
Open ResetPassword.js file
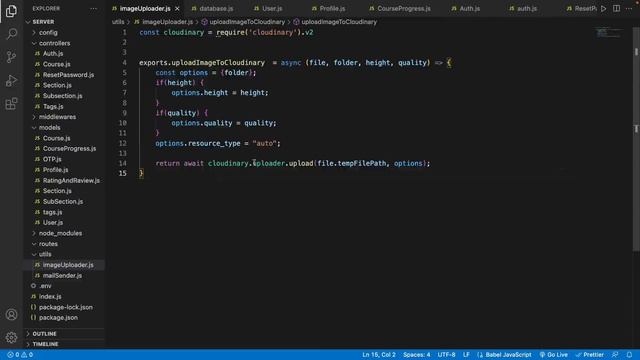pos(68,75)
